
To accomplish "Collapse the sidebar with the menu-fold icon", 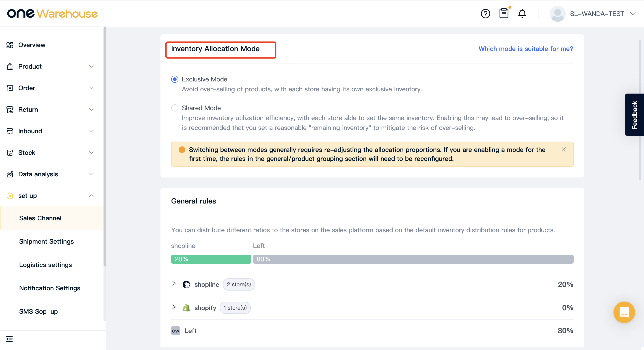I will point(9,339).
